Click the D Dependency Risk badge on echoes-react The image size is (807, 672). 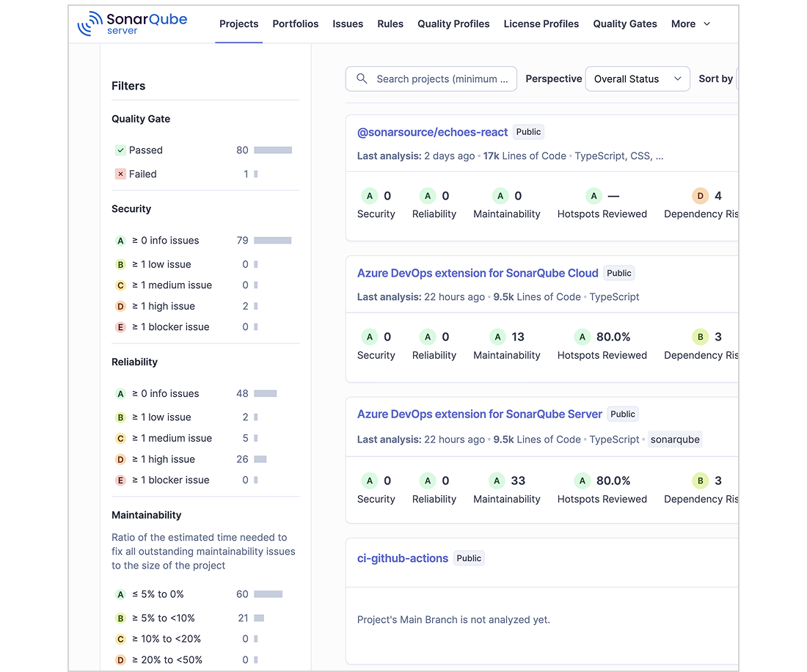700,196
